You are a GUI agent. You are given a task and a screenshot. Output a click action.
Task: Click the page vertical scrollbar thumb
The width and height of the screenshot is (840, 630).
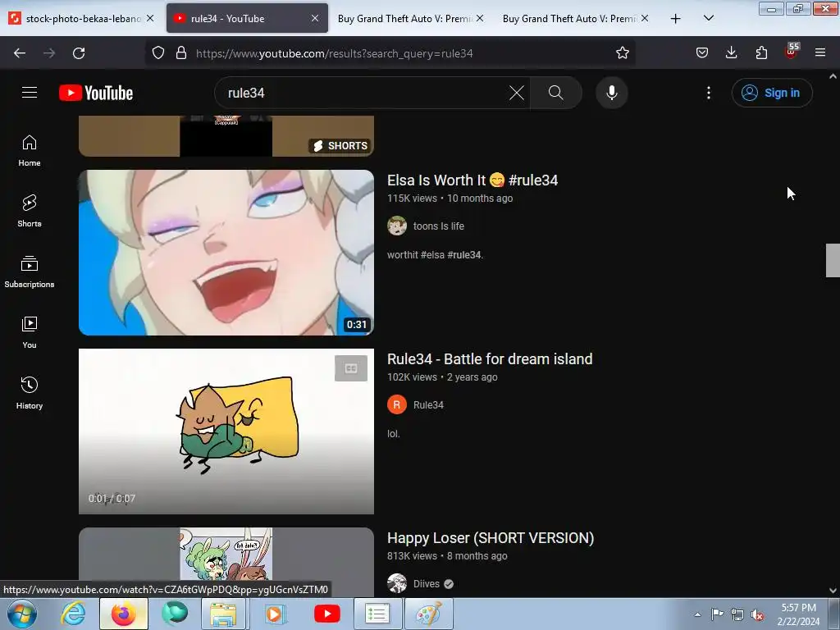coord(833,260)
